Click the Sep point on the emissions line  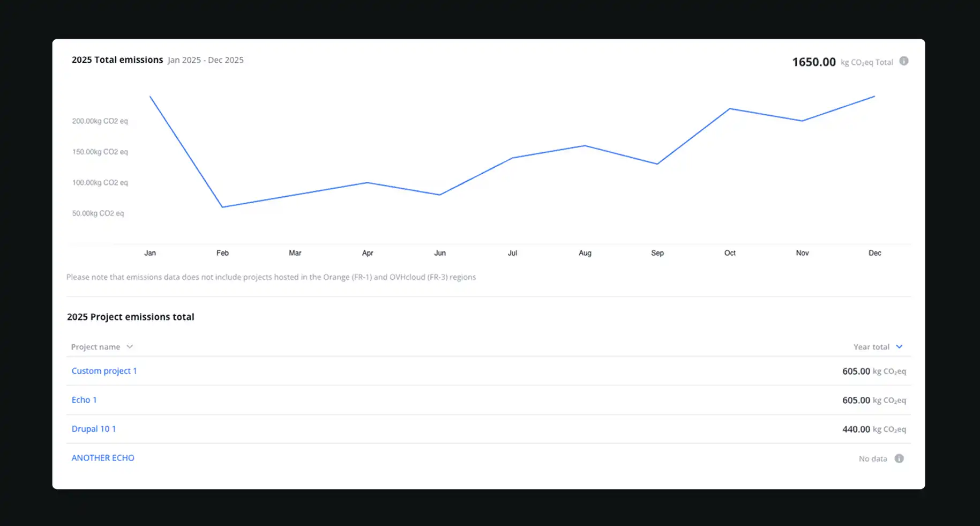(657, 164)
